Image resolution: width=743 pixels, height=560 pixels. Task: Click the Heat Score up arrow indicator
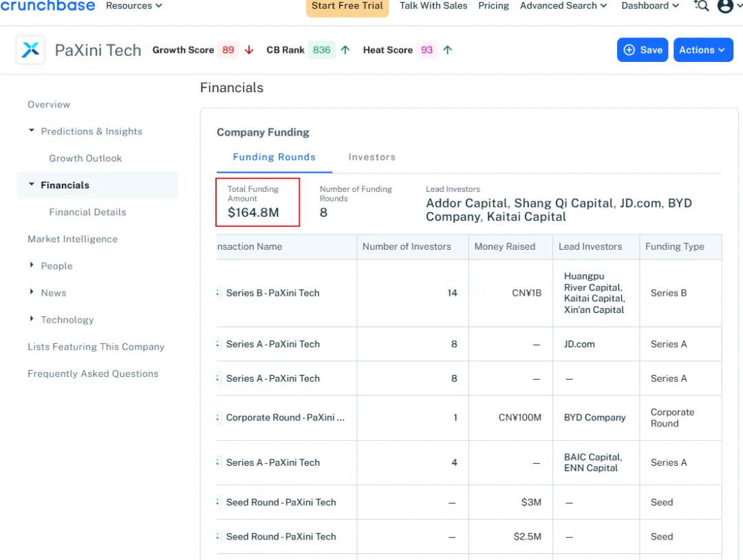click(447, 50)
